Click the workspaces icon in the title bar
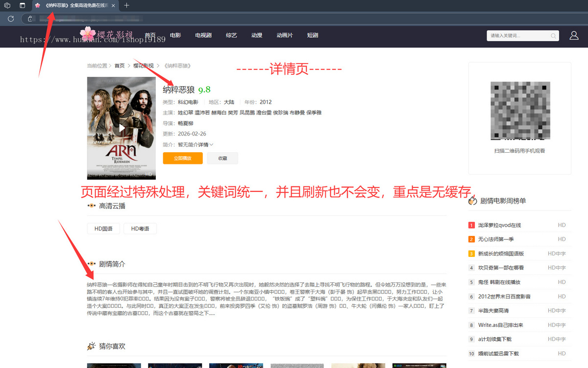Screen dimensions: 588x368 (7, 5)
